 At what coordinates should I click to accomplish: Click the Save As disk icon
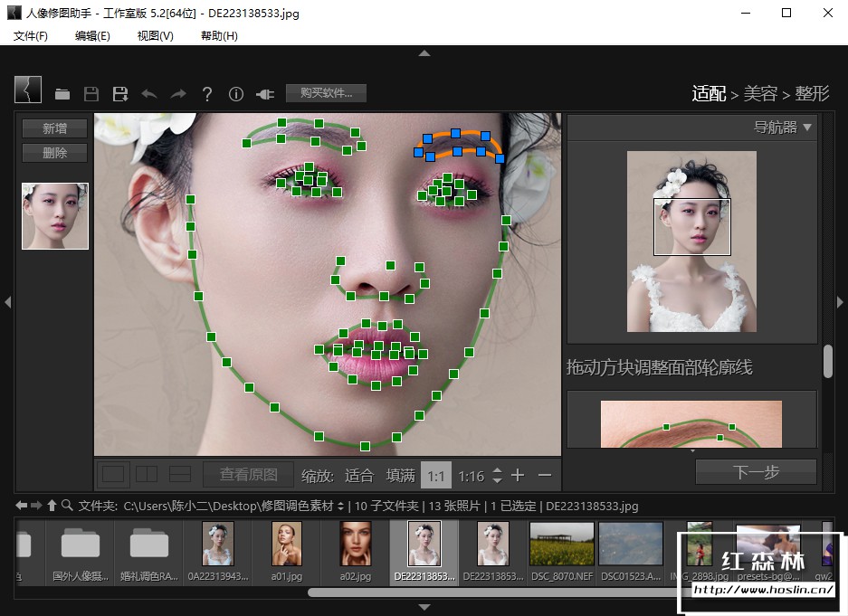pyautogui.click(x=119, y=94)
